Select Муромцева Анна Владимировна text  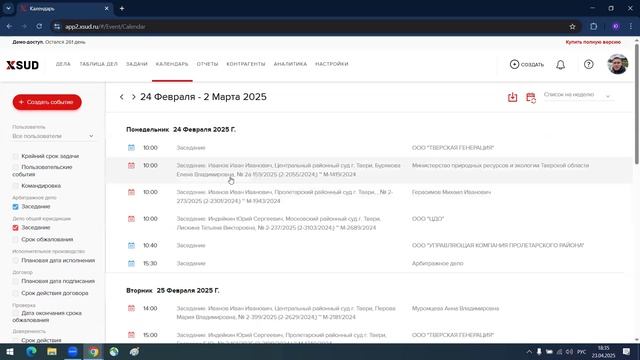pyautogui.click(x=455, y=308)
